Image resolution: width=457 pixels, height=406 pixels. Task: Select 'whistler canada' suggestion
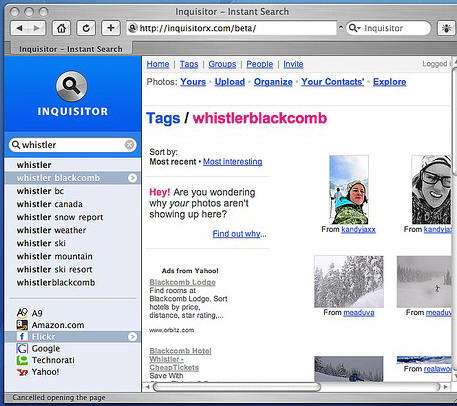(72, 204)
